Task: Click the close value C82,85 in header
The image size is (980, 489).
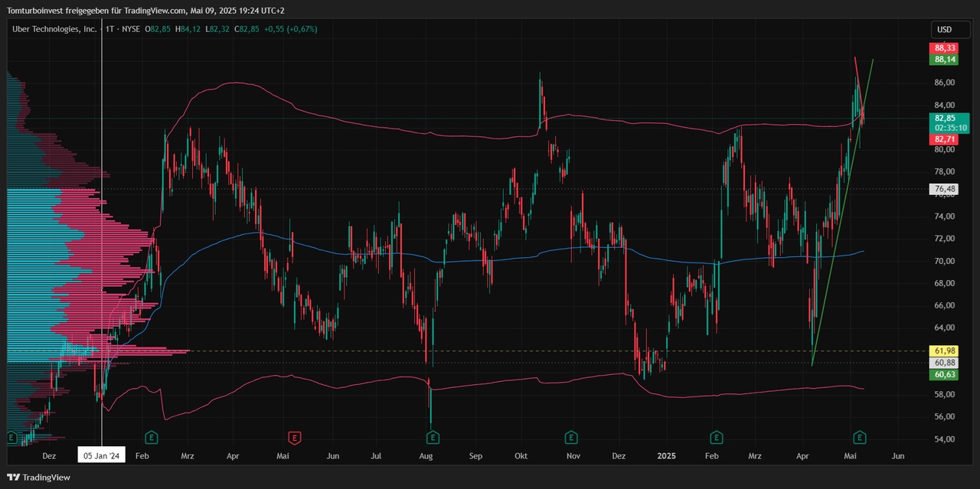Action: 247,29
